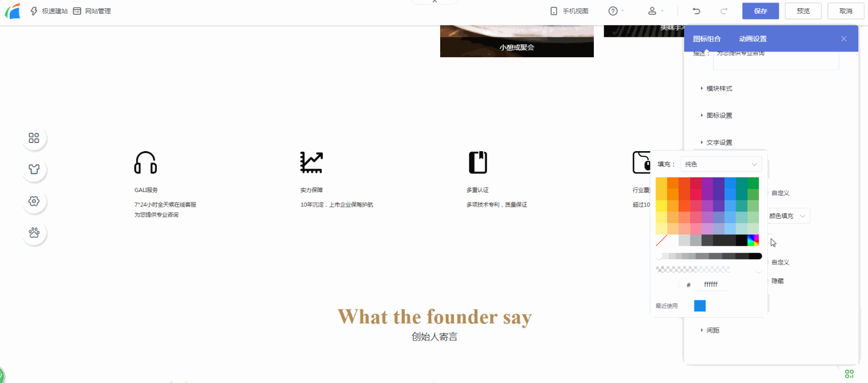Click the redo arrow icon
The width and height of the screenshot is (868, 383).
(x=724, y=11)
